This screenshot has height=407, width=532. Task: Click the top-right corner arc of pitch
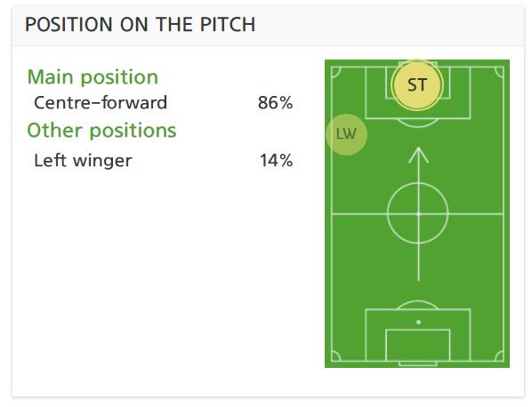tap(499, 72)
